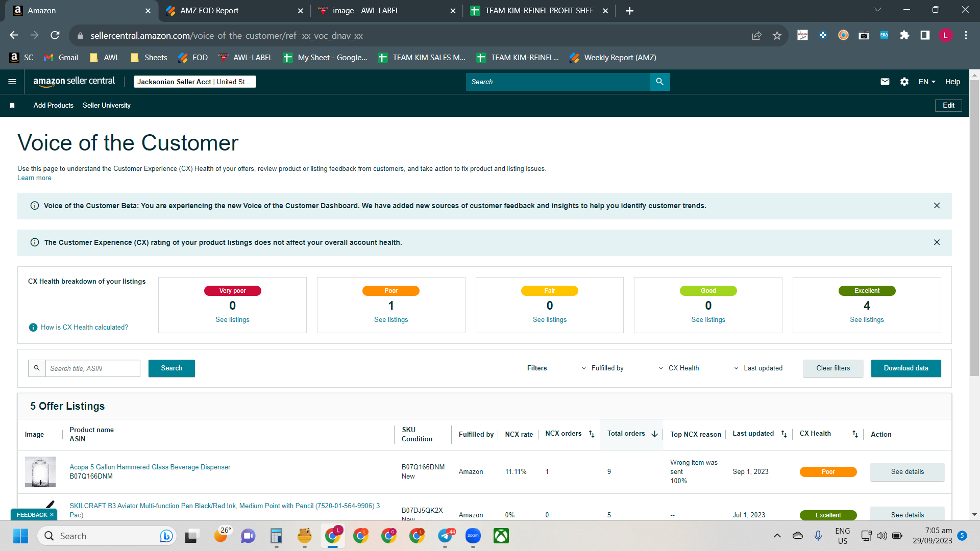Click How is CX Health calculated link

pyautogui.click(x=84, y=328)
